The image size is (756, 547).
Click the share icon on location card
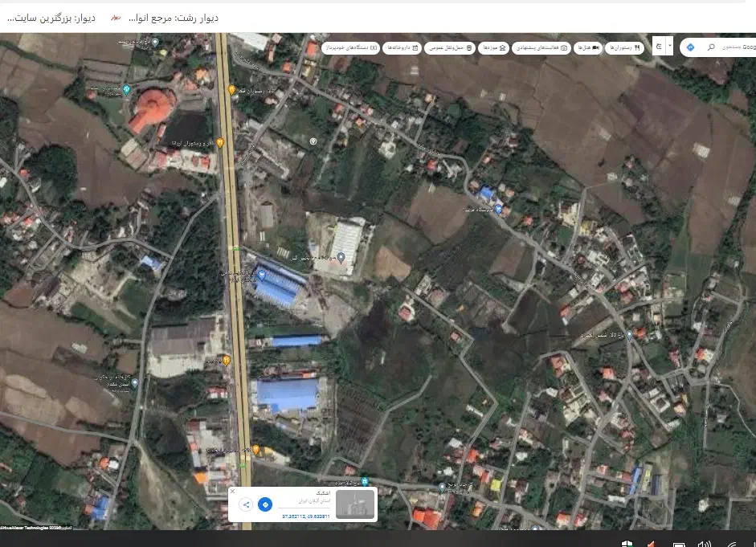pos(246,504)
